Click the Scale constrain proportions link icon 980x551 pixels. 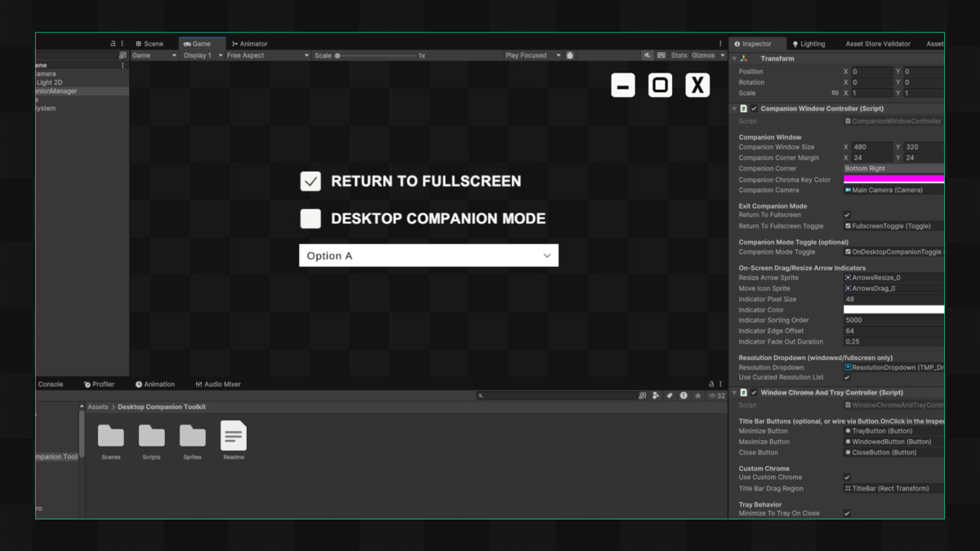point(835,93)
